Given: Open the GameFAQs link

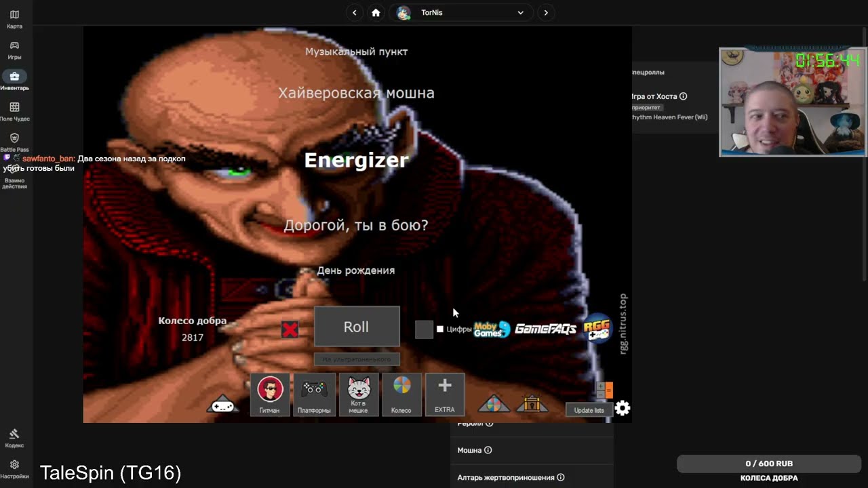Looking at the screenshot, I should click(546, 329).
